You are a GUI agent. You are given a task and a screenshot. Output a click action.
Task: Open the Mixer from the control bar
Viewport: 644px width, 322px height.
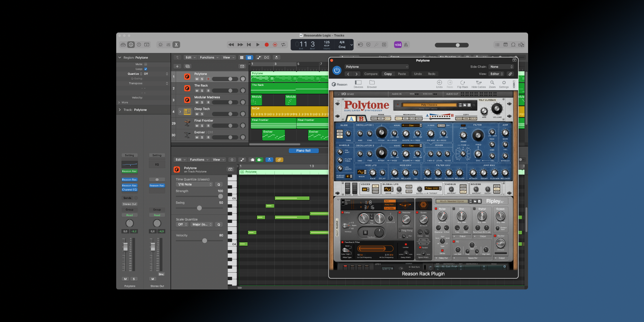[168, 45]
